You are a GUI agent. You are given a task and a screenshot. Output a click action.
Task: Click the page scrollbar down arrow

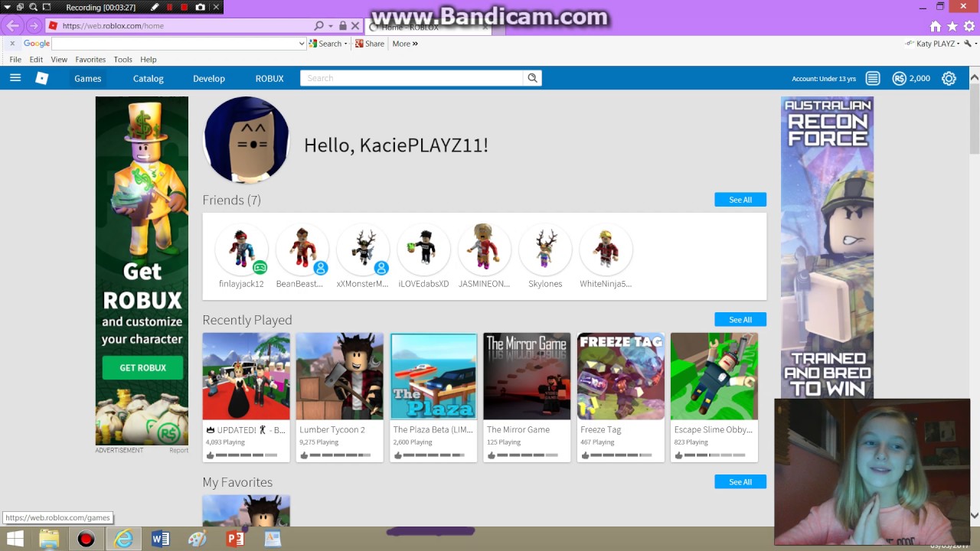pos(974,515)
